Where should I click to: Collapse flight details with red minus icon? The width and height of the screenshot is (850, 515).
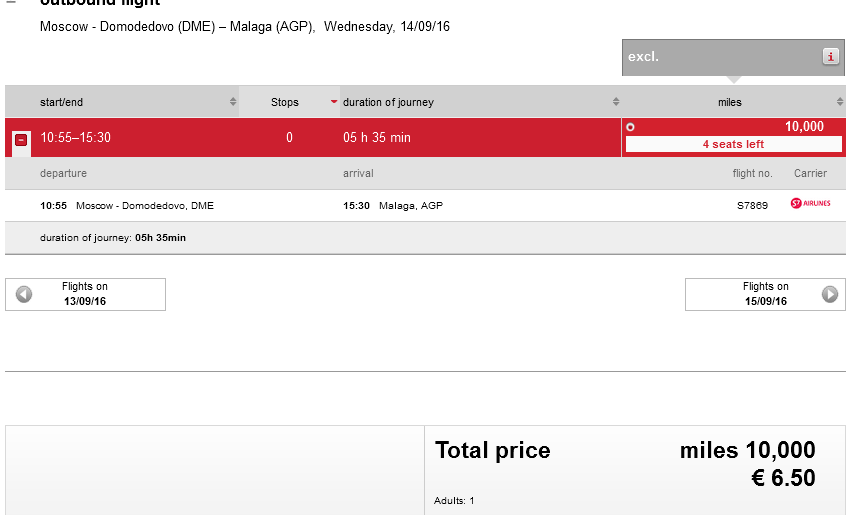coord(21,140)
